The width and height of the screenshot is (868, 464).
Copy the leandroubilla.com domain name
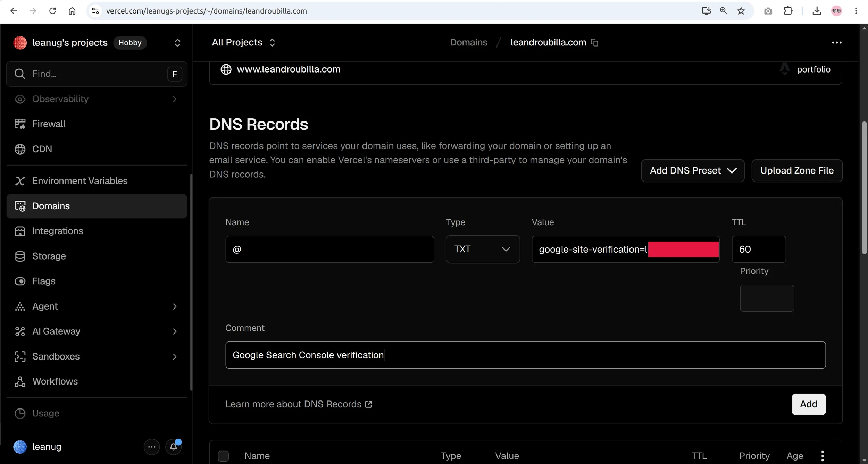coord(594,42)
